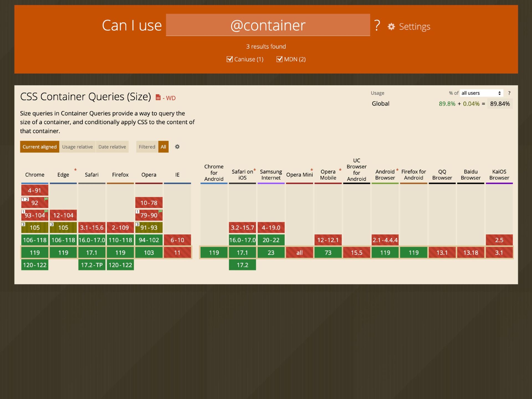Click Opera Mobile 12-12.1 cell

(x=328, y=240)
